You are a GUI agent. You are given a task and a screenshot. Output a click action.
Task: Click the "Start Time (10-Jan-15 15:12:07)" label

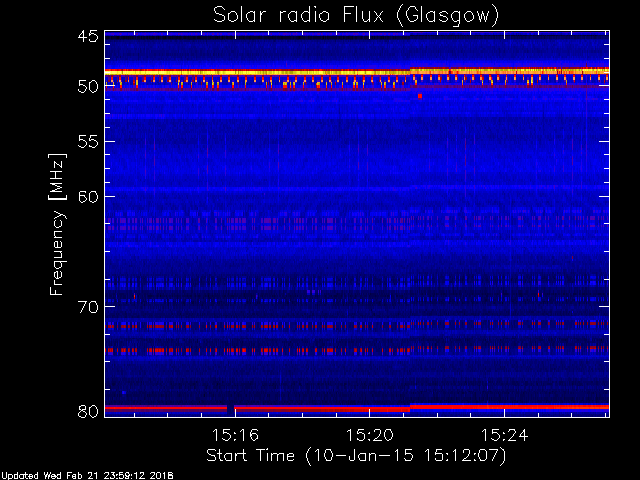356,455
